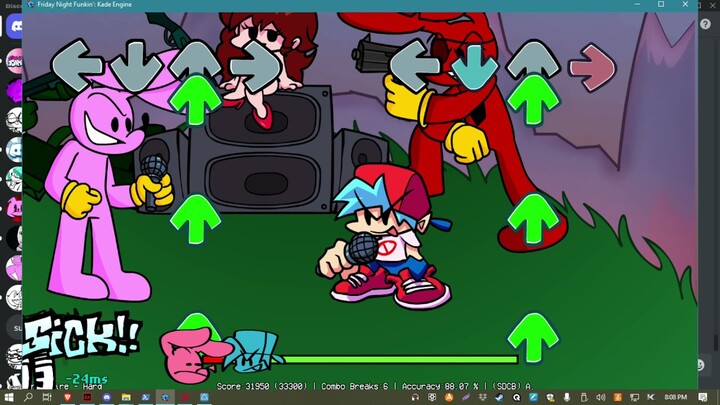
Task: Click the opponent's right arrow receptor
Action: [x=255, y=67]
